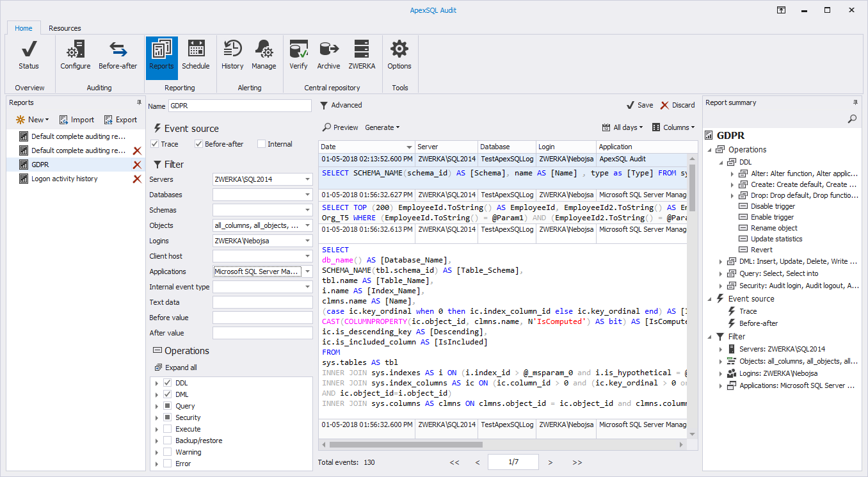The height and width of the screenshot is (477, 868).
Task: Click Import reports
Action: click(76, 120)
